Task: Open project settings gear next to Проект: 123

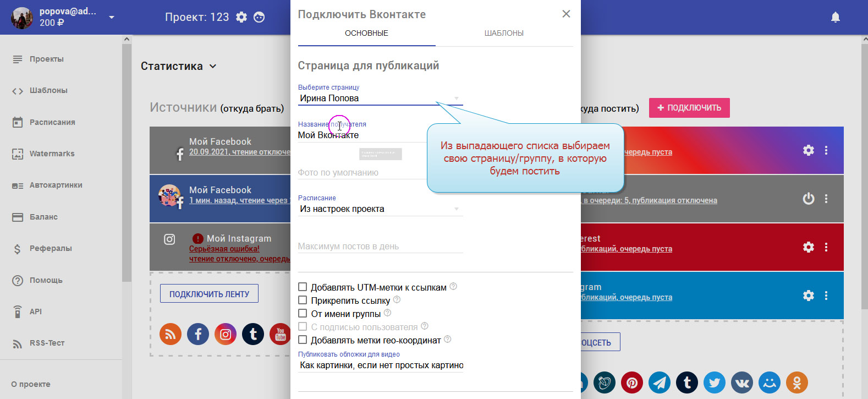Action: 241,17
